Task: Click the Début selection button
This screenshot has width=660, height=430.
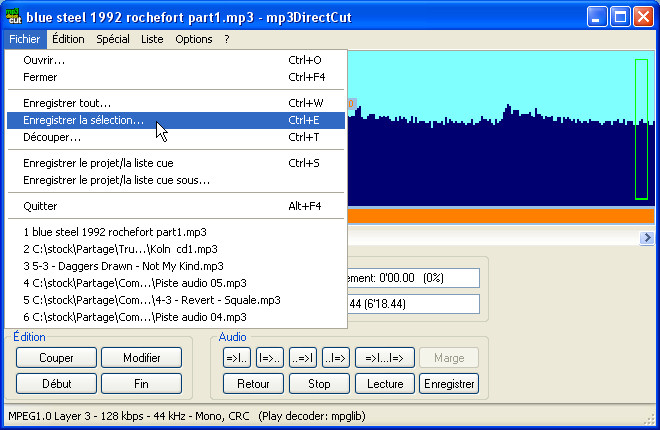Action: click(56, 383)
